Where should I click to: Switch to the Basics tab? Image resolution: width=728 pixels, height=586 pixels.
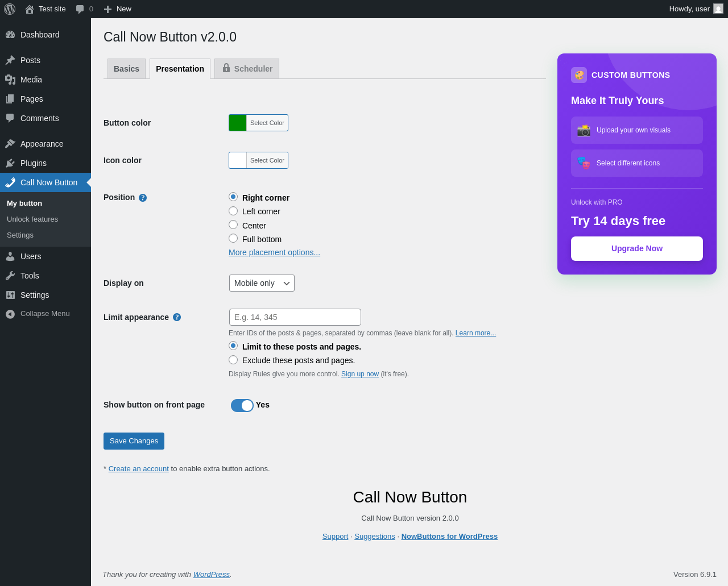(126, 69)
